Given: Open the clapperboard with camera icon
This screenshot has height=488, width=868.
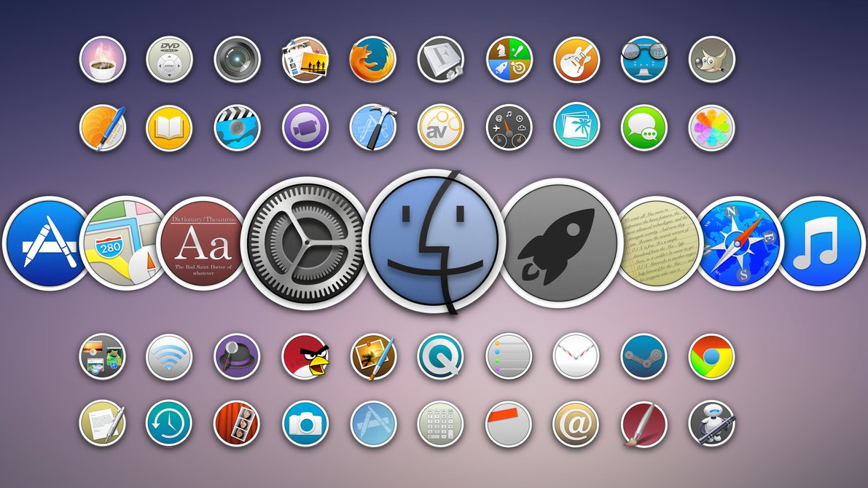Looking at the screenshot, I should 238,127.
